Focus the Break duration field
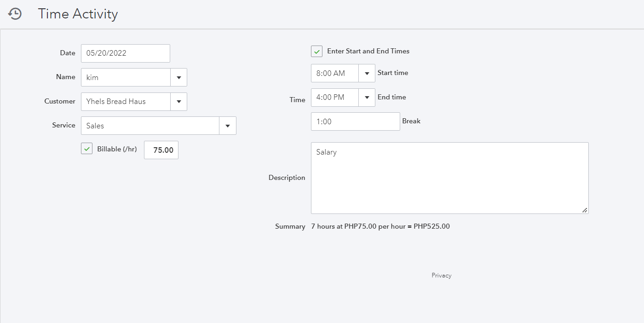 [355, 121]
